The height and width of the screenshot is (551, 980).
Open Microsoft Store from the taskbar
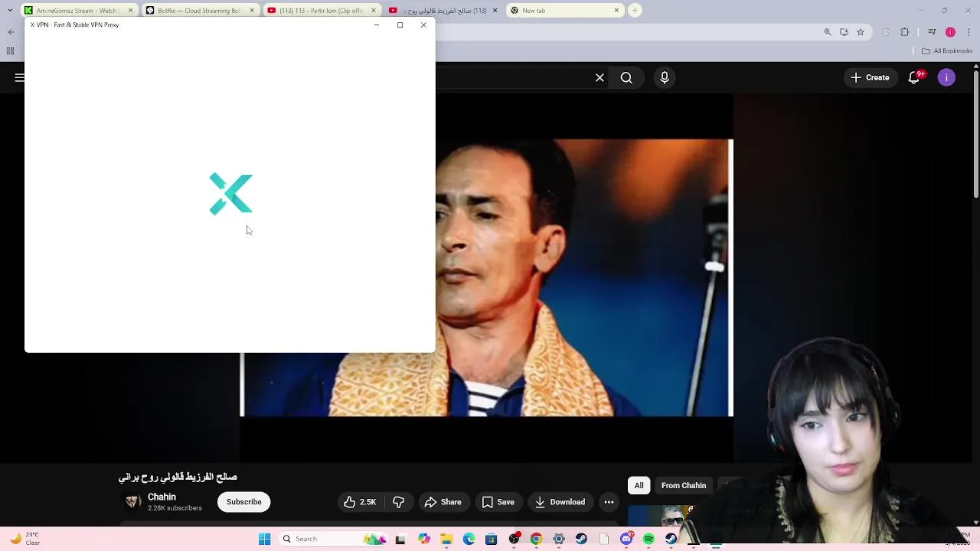coord(491,539)
